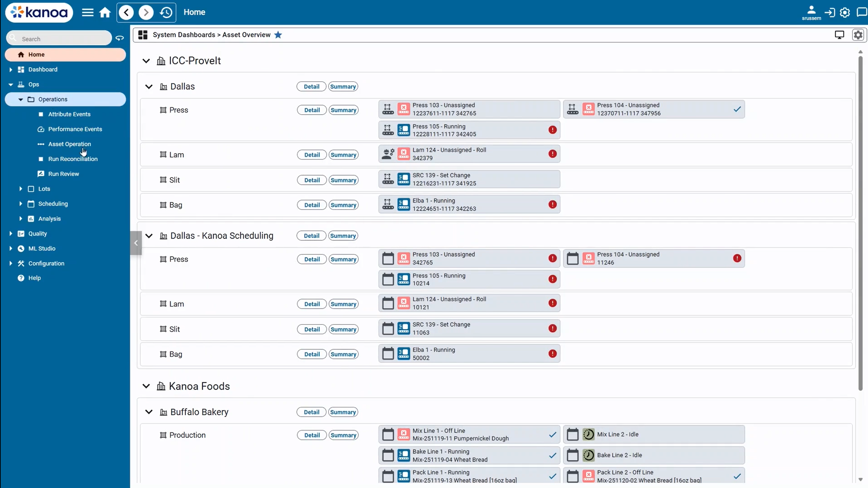Screen dimensions: 868x488
Task: Toggle favorite star for Asset Overview
Action: coord(278,35)
